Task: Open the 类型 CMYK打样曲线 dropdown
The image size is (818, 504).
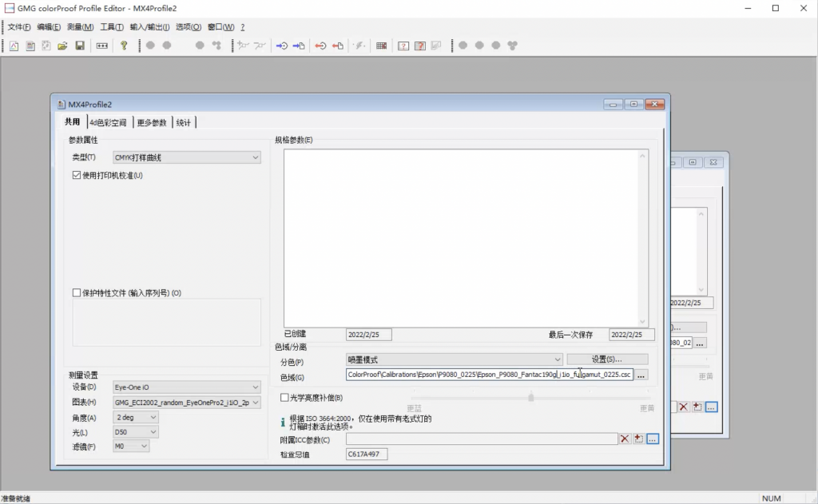Action: coord(187,157)
